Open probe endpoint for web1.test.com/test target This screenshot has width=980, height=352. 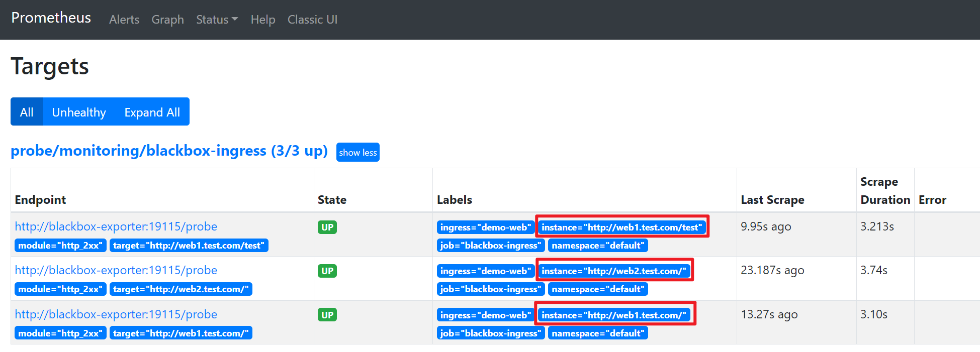coord(116,226)
